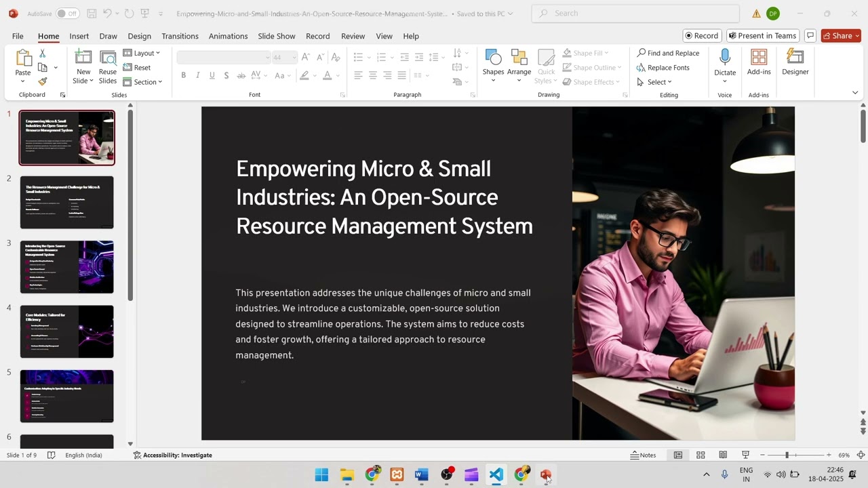This screenshot has height=488, width=868.
Task: Reset the slide layout
Action: coord(137,68)
